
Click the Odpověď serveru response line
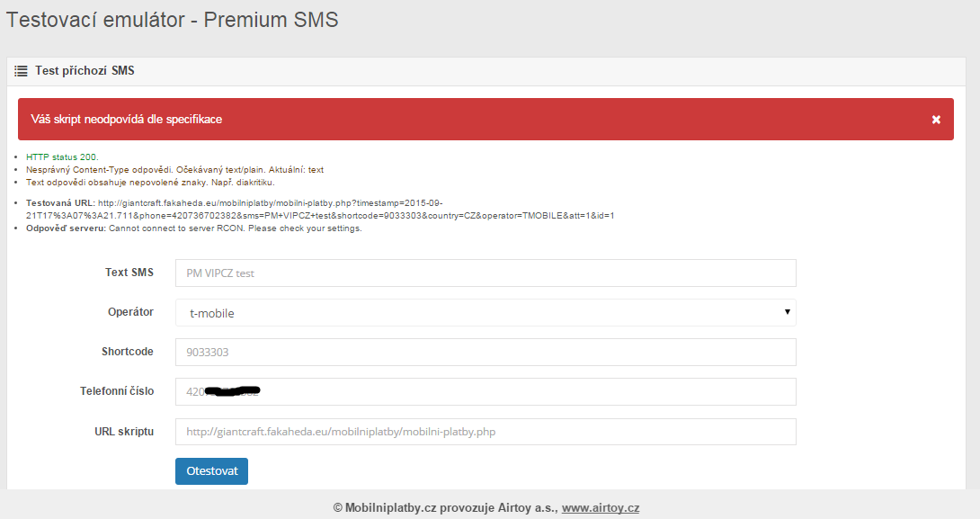click(193, 228)
